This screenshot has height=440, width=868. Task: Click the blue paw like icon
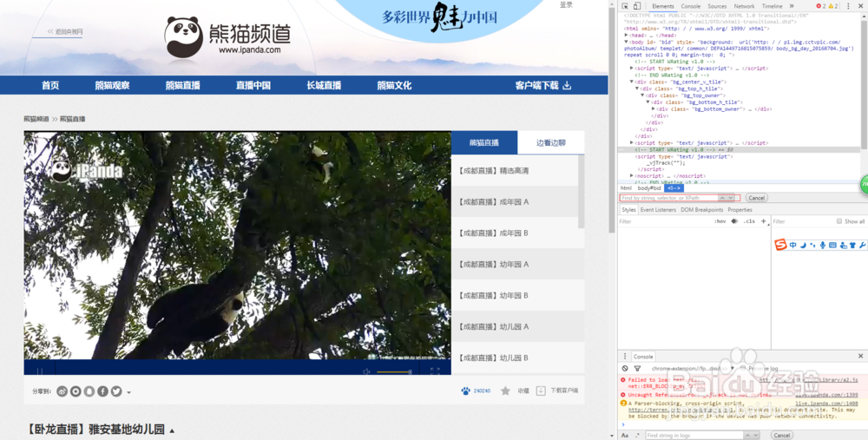(x=465, y=391)
